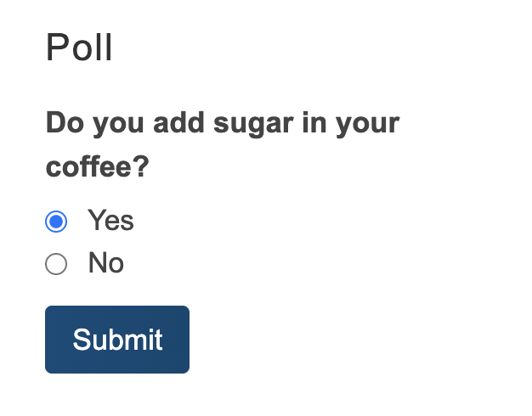532x416 pixels.
Task: Pick the unselected No circle
Action: point(56,264)
